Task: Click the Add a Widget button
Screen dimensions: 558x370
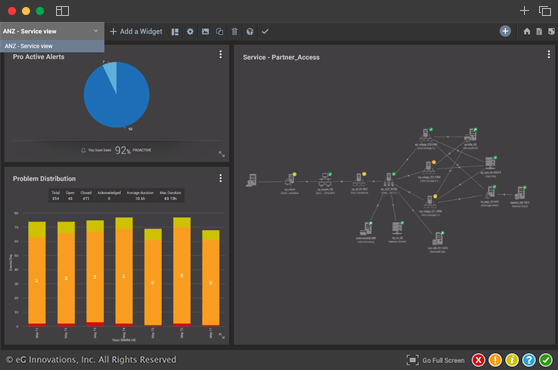Action: (136, 32)
